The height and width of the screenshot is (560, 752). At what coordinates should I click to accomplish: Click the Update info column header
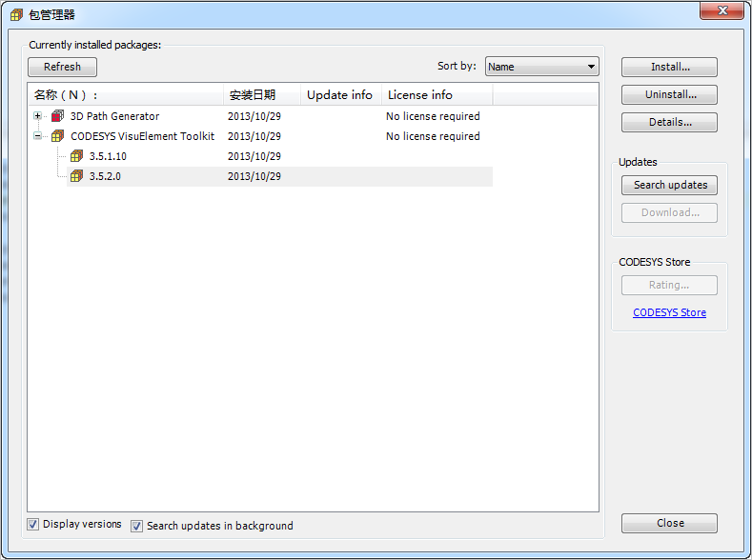(341, 95)
